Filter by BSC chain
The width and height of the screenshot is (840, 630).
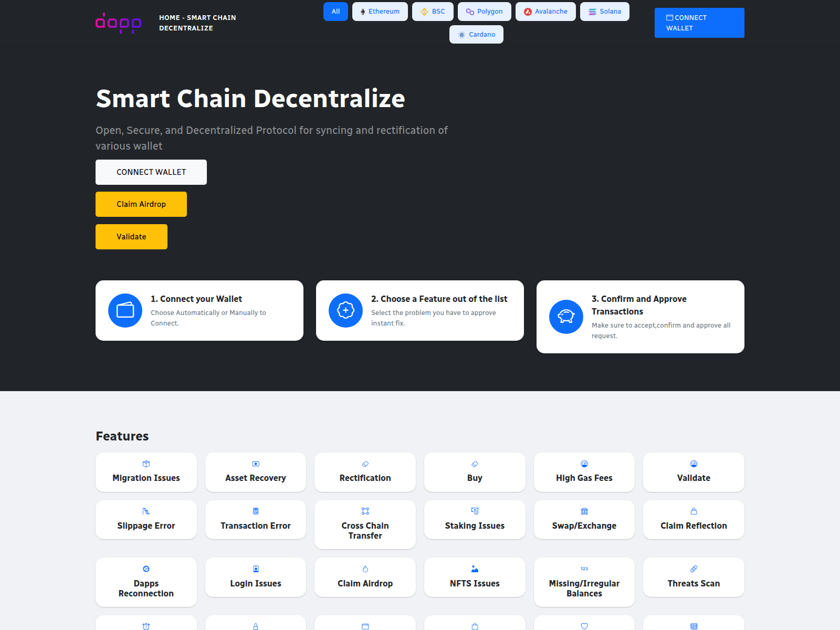coord(433,12)
